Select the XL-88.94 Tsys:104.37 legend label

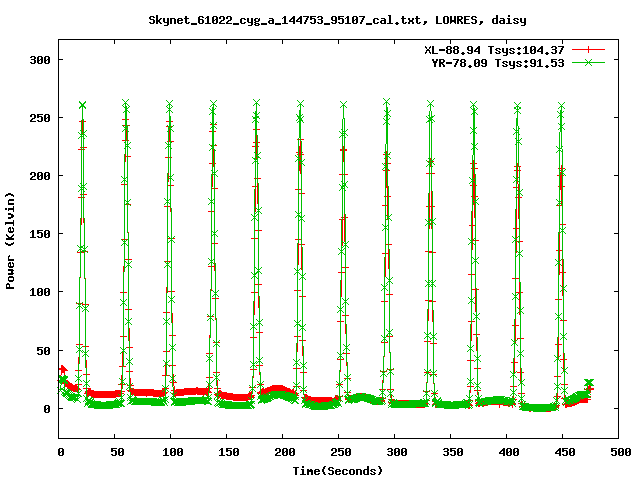click(x=504, y=49)
